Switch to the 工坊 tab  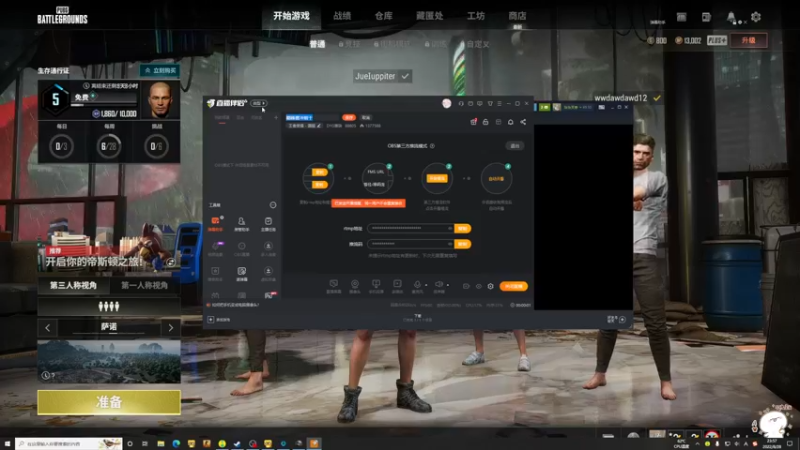pos(476,16)
